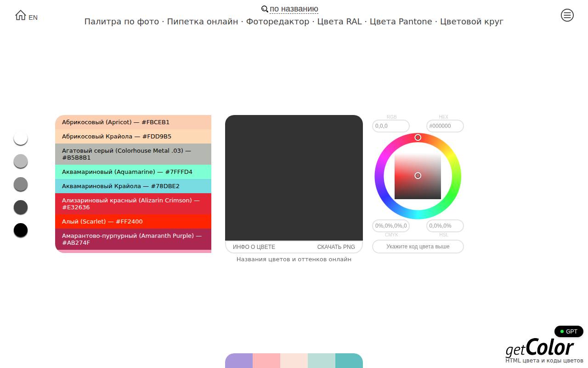This screenshot has width=588, height=368.
Task: Pick Аквамариновый Крайола #78DBE2
Action: pos(133,186)
